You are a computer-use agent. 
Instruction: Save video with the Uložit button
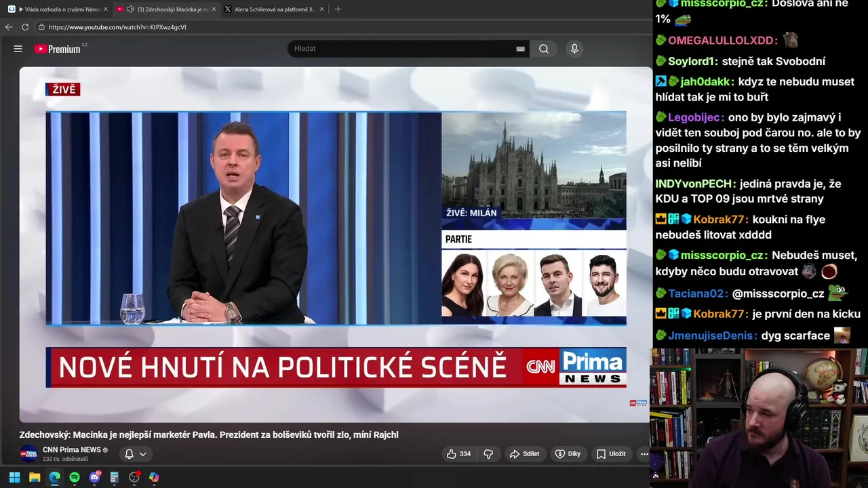click(x=611, y=454)
